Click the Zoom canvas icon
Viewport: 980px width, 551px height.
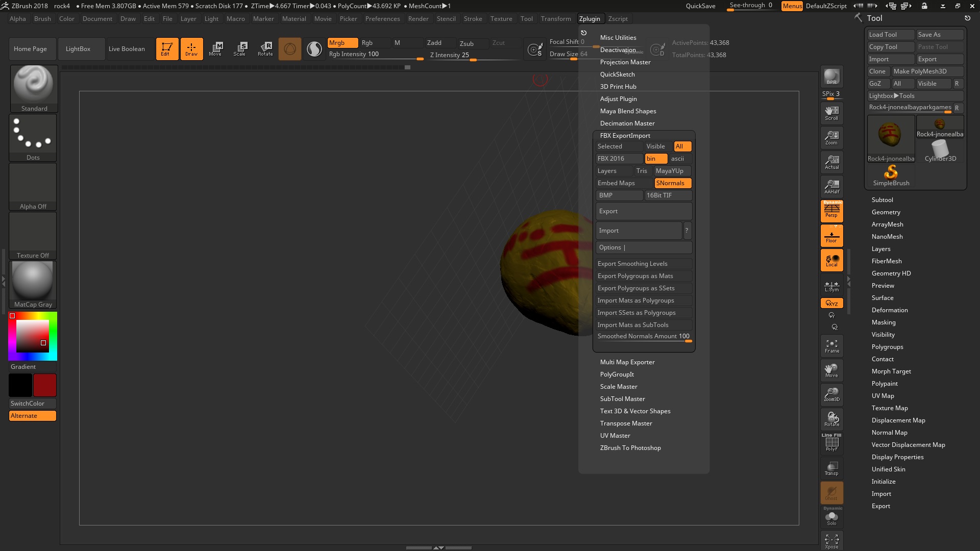pyautogui.click(x=831, y=137)
